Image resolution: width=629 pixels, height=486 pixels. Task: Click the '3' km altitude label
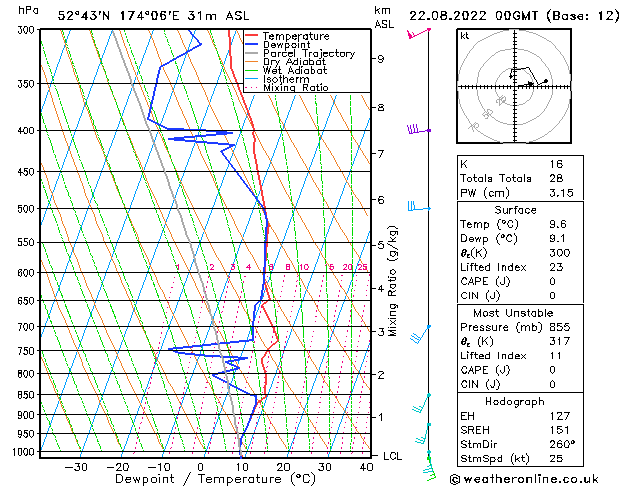[x=380, y=332]
